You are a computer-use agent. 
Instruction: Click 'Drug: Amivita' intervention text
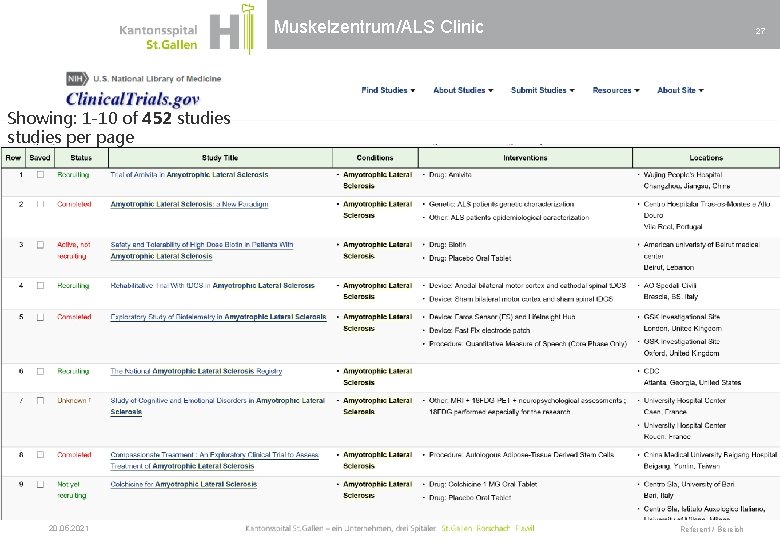coord(450,175)
